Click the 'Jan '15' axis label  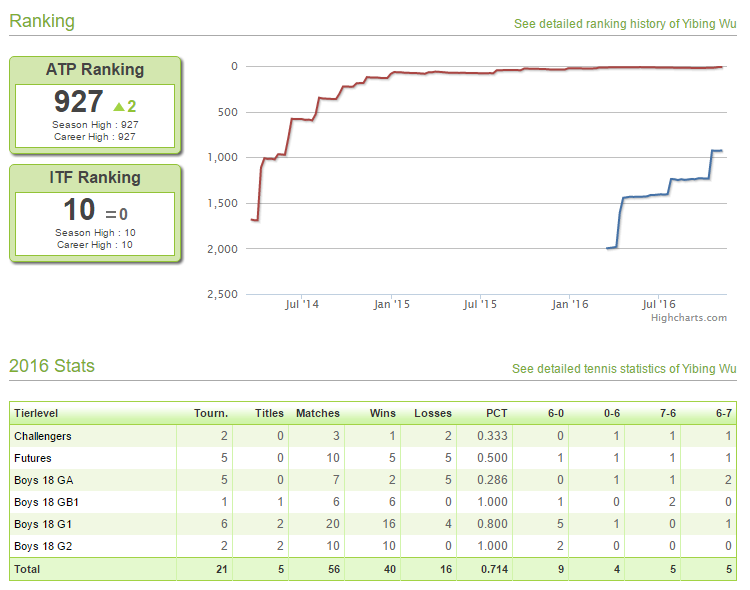392,304
